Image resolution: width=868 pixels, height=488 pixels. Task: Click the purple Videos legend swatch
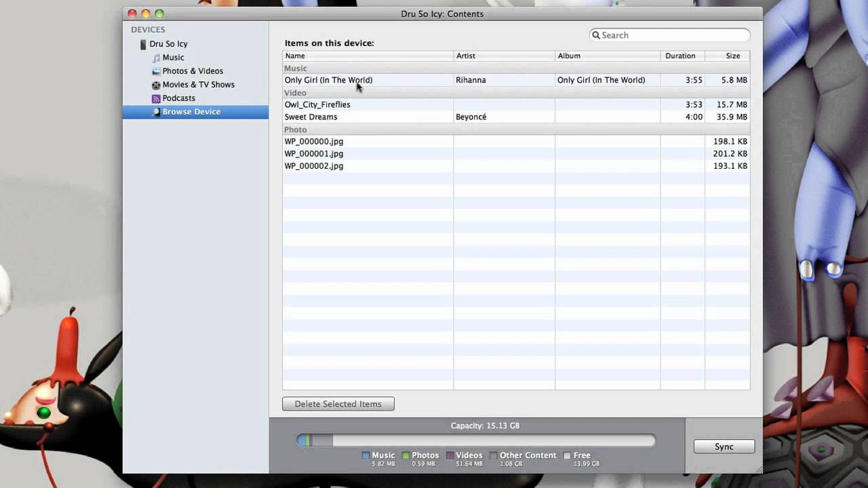(450, 455)
